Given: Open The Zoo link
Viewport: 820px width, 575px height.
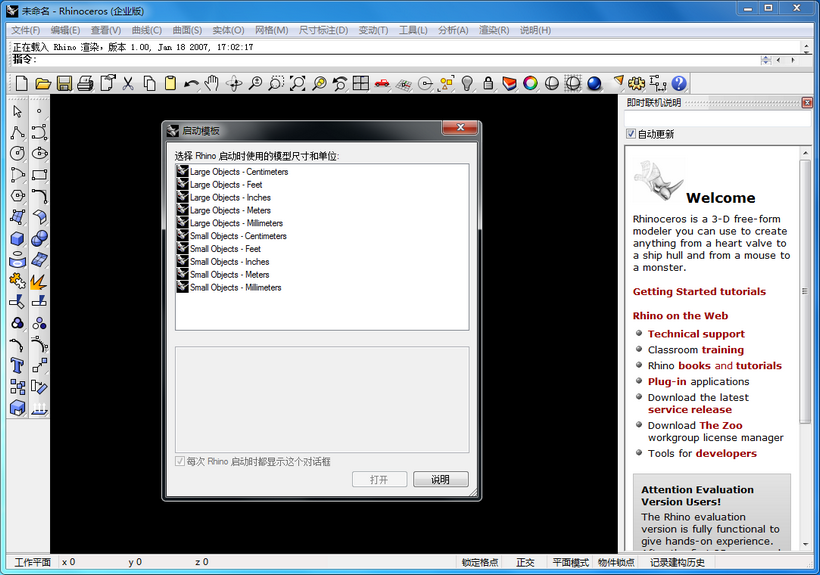Looking at the screenshot, I should 721,426.
